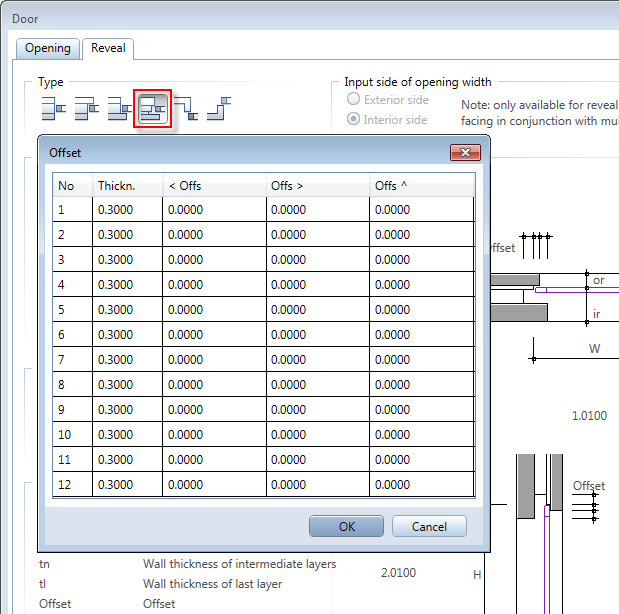The height and width of the screenshot is (614, 619).
Task: Select the third reveal type icon
Action: (x=120, y=108)
